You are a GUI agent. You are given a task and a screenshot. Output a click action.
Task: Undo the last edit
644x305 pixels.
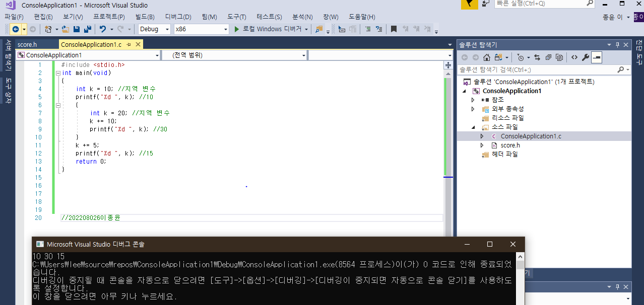point(103,29)
